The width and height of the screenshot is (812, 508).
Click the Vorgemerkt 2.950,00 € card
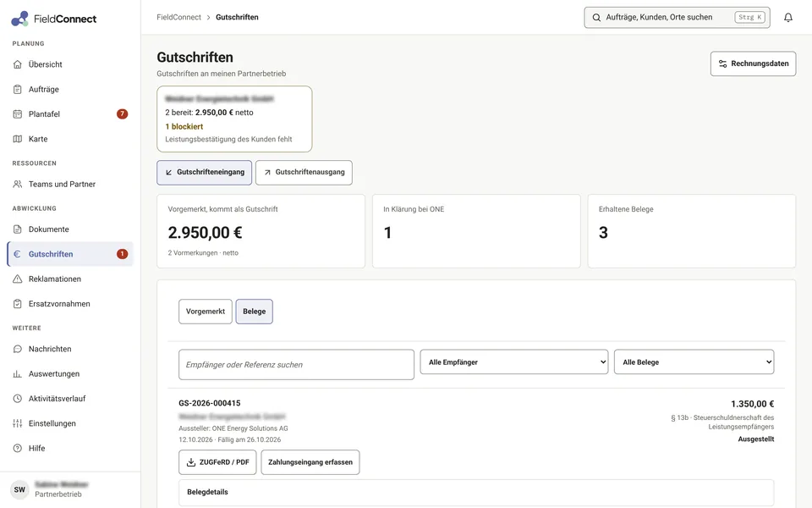coord(261,231)
